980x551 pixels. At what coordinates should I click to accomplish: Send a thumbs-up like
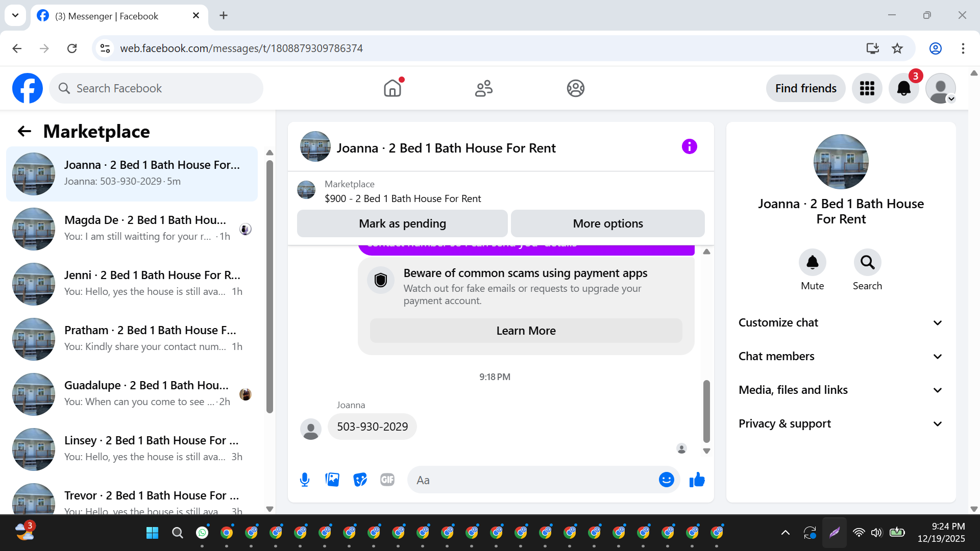pyautogui.click(x=697, y=480)
